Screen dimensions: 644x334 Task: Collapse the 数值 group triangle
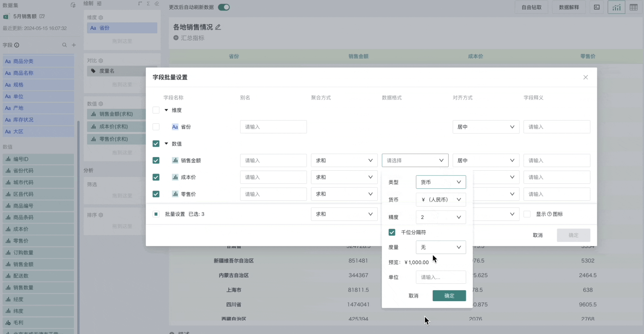point(166,144)
